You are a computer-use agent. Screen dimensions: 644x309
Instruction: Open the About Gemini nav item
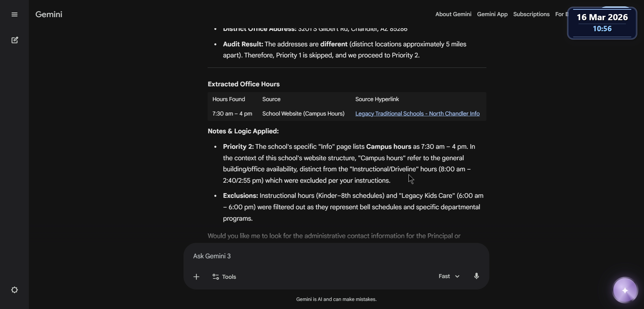pyautogui.click(x=453, y=14)
